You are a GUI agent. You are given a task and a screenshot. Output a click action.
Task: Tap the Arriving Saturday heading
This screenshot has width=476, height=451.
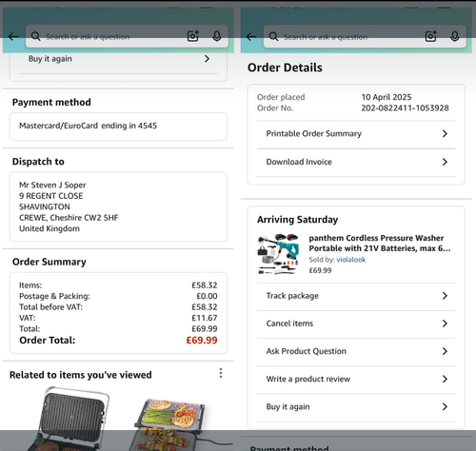(x=297, y=220)
